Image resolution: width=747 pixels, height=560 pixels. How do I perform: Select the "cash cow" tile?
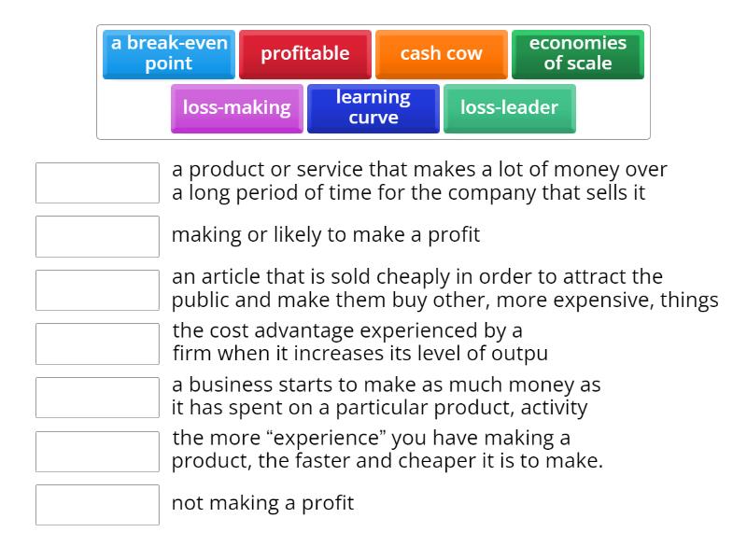[440, 53]
